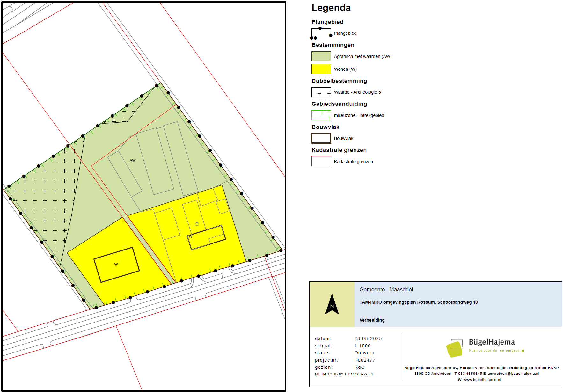This screenshot has width=563, height=392.
Task: Open the www.bugelhajema.nl website link
Action: click(482, 380)
